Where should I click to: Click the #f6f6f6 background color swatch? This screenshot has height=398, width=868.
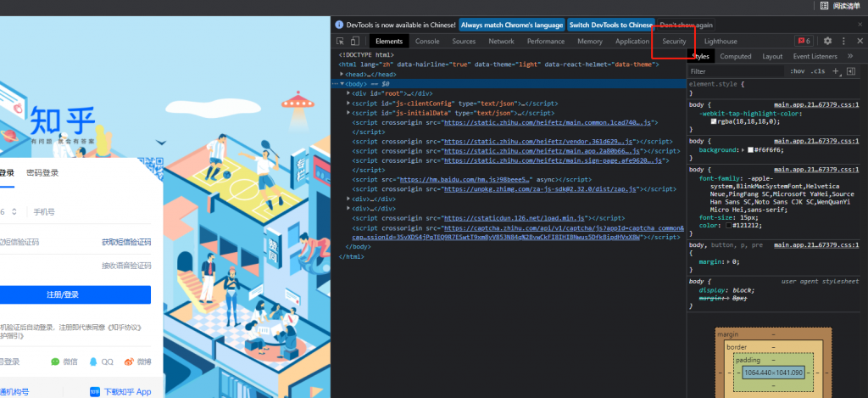click(751, 150)
